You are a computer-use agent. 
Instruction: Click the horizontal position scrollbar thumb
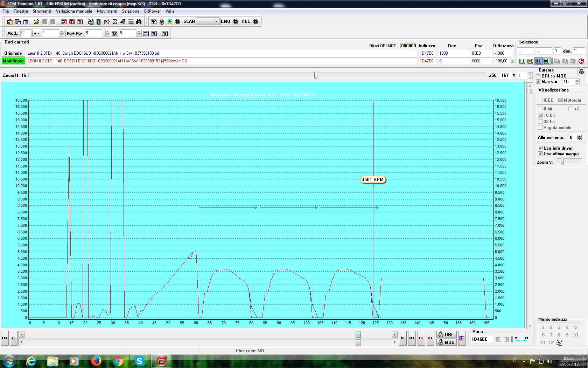[358, 335]
